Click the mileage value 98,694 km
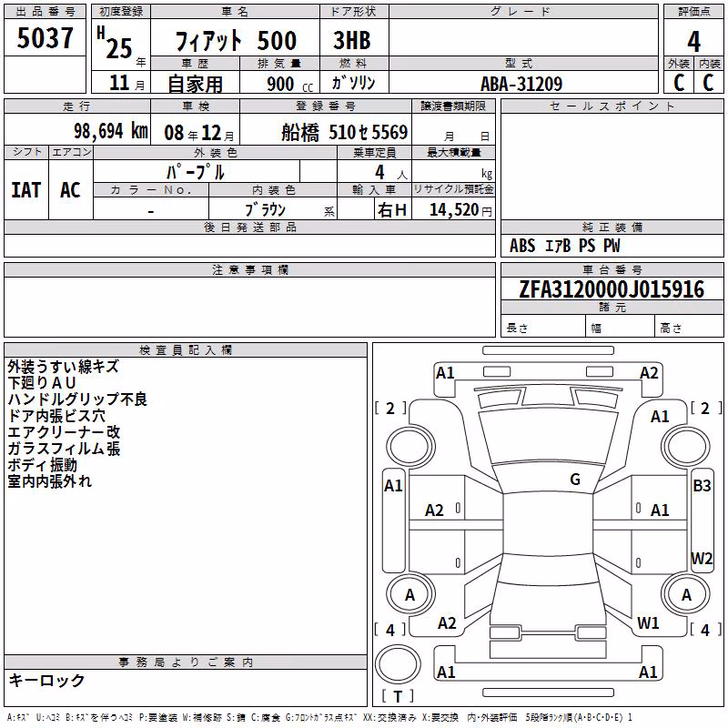728x728 pixels. tap(111, 131)
